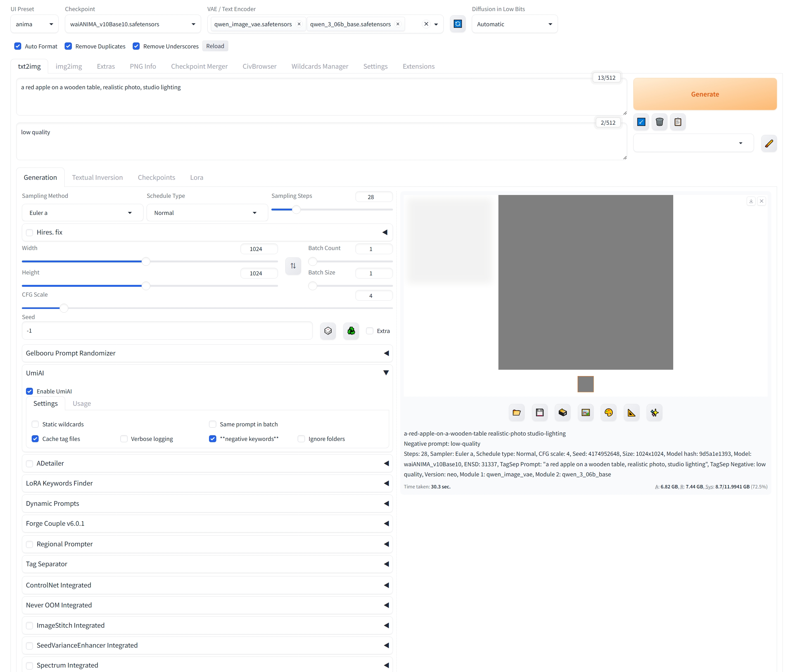Toggle Remove Duplicates checkbox
This screenshot has height=672, width=785.
[68, 46]
